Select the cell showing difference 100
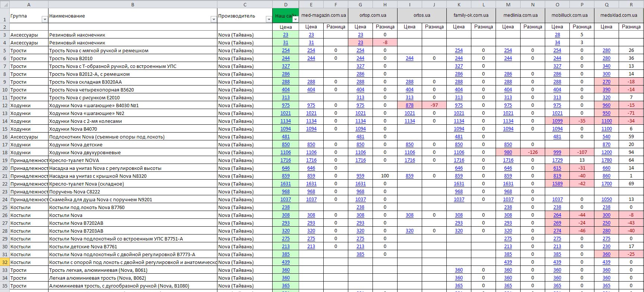 click(x=385, y=176)
